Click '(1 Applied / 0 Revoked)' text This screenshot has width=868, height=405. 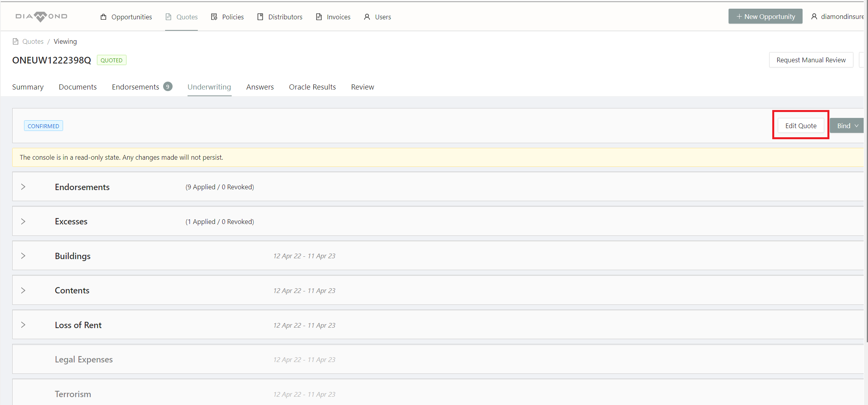[220, 222]
